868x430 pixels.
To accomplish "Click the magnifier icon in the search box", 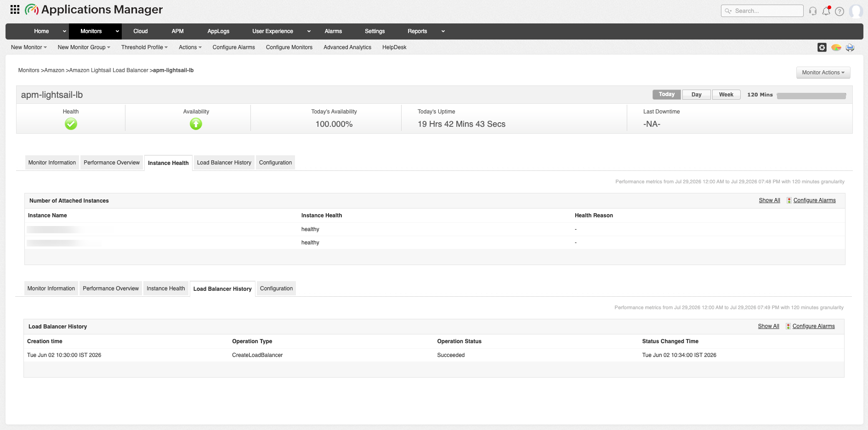I will click(x=728, y=11).
